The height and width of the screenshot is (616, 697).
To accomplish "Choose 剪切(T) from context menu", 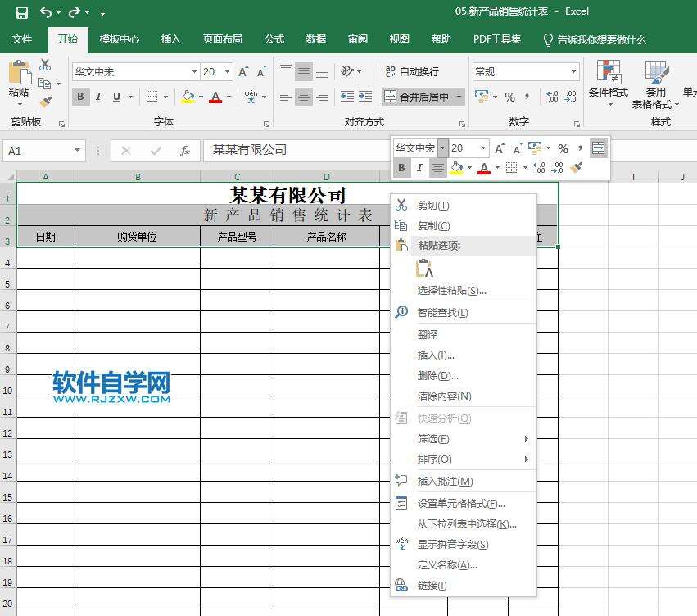I will 463,206.
